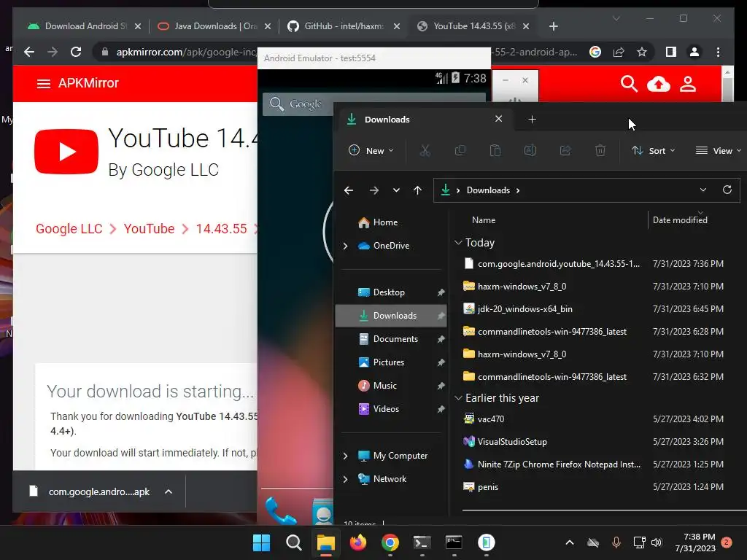747x560 pixels.
Task: Click the Chrome share page icon
Action: tap(619, 52)
